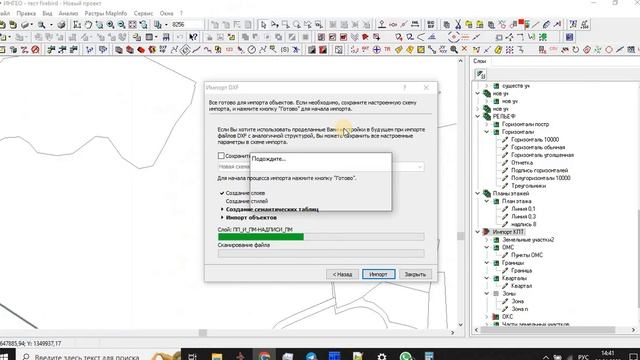
Task: Open the 'Вид' menu
Action: 47,13
